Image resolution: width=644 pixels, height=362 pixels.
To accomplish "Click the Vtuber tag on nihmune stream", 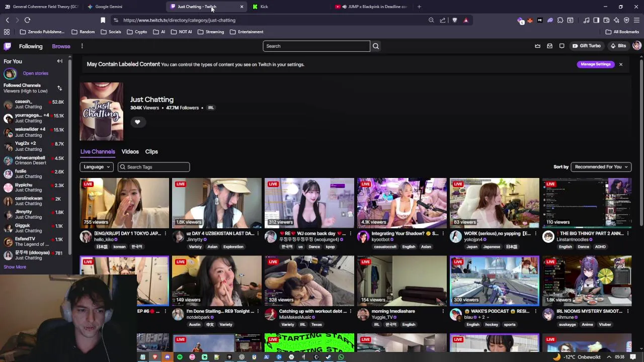I will (x=605, y=324).
